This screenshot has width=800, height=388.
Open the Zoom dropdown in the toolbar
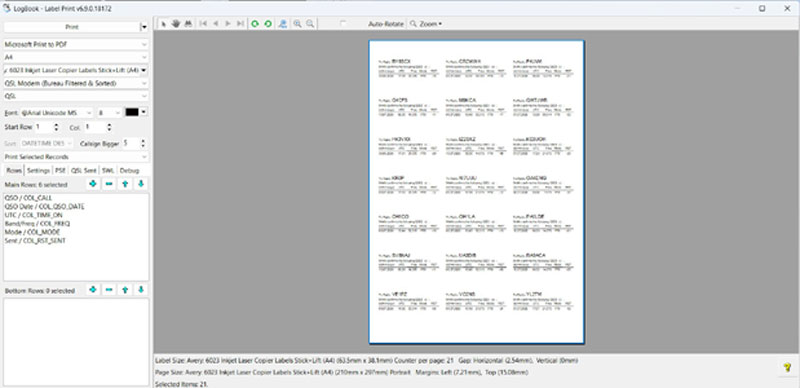point(426,24)
